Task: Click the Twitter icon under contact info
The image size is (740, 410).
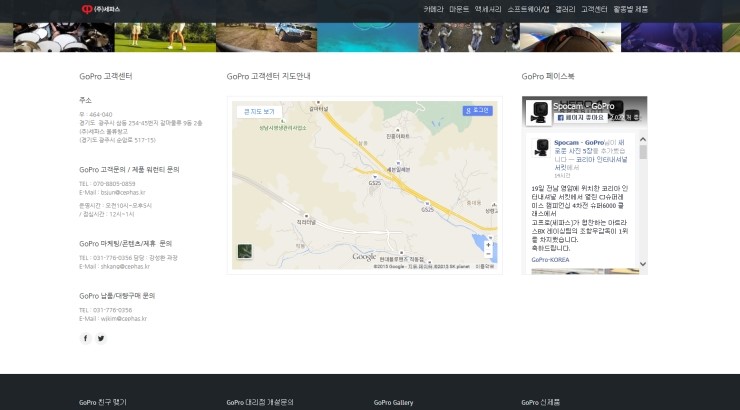Action: pyautogui.click(x=101, y=338)
